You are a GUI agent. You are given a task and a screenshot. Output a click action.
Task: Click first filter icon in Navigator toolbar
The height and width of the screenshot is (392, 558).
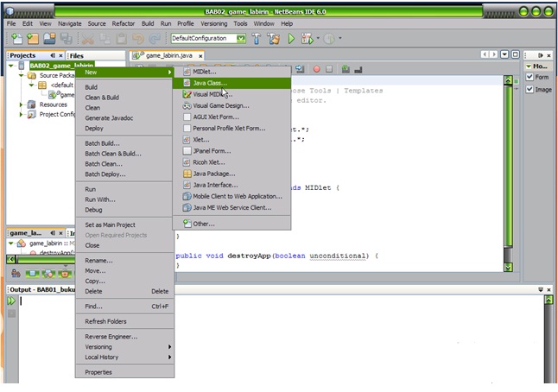[x=16, y=273]
